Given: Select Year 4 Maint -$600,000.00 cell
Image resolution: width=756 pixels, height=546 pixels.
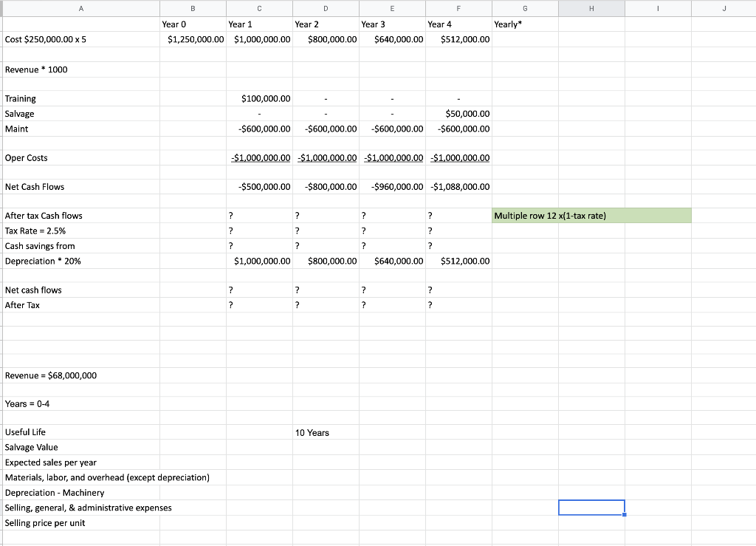Looking at the screenshot, I should point(459,129).
